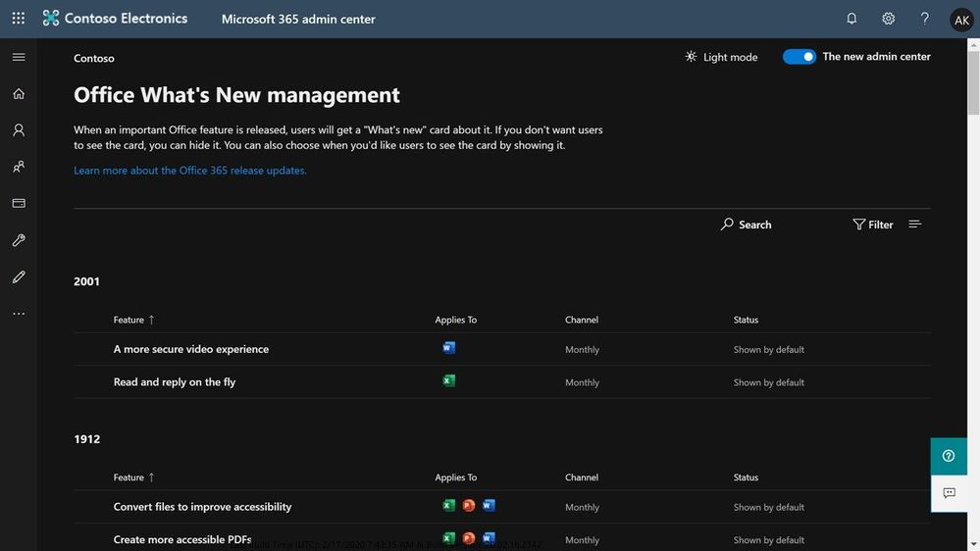The height and width of the screenshot is (551, 980).
Task: Go to Home in sidebar
Action: (19, 94)
